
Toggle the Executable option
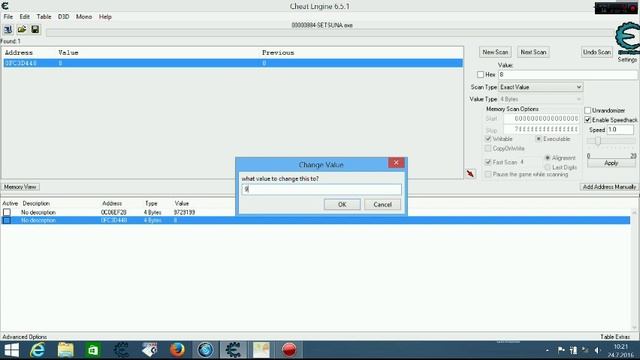click(539, 139)
